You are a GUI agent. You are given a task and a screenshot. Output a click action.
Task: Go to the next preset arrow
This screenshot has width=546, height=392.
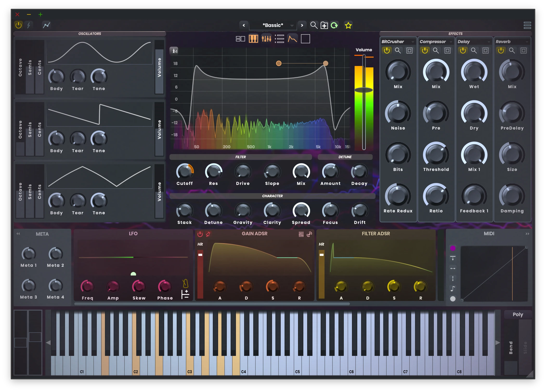pos(302,25)
